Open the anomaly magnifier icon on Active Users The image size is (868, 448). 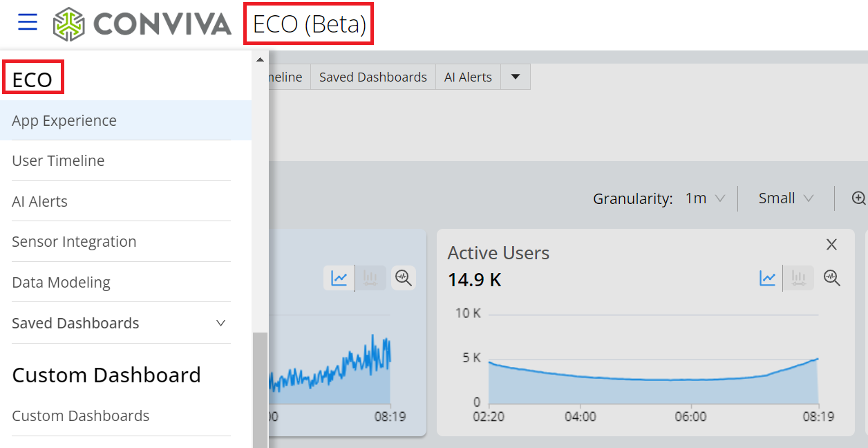(832, 278)
